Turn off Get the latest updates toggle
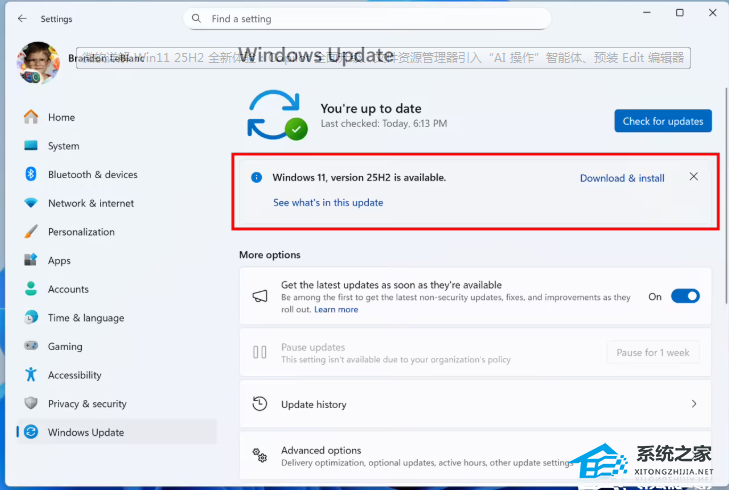729x490 pixels. [x=685, y=296]
